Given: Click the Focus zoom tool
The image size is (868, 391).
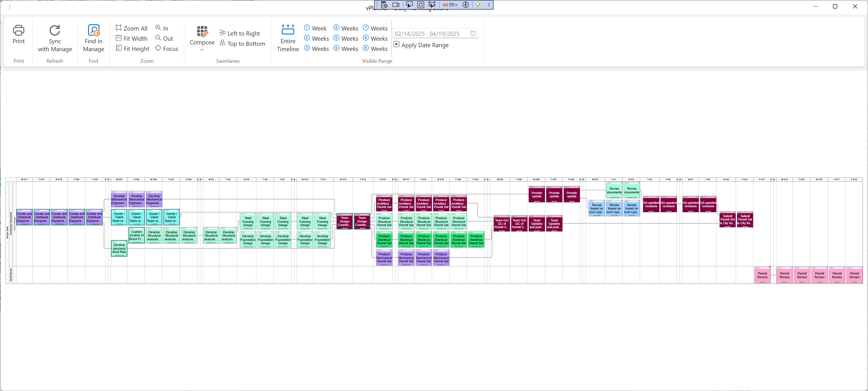Looking at the screenshot, I should click(x=167, y=49).
